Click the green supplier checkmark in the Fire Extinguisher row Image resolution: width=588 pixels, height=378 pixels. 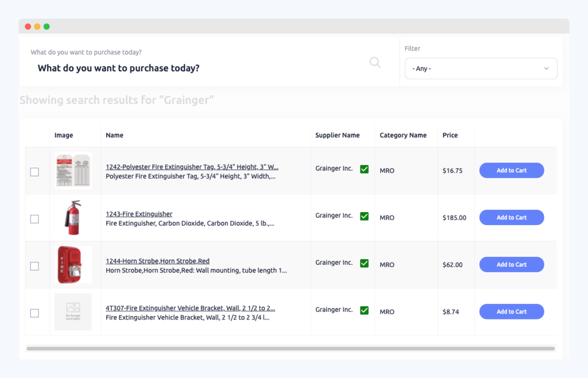coord(364,216)
